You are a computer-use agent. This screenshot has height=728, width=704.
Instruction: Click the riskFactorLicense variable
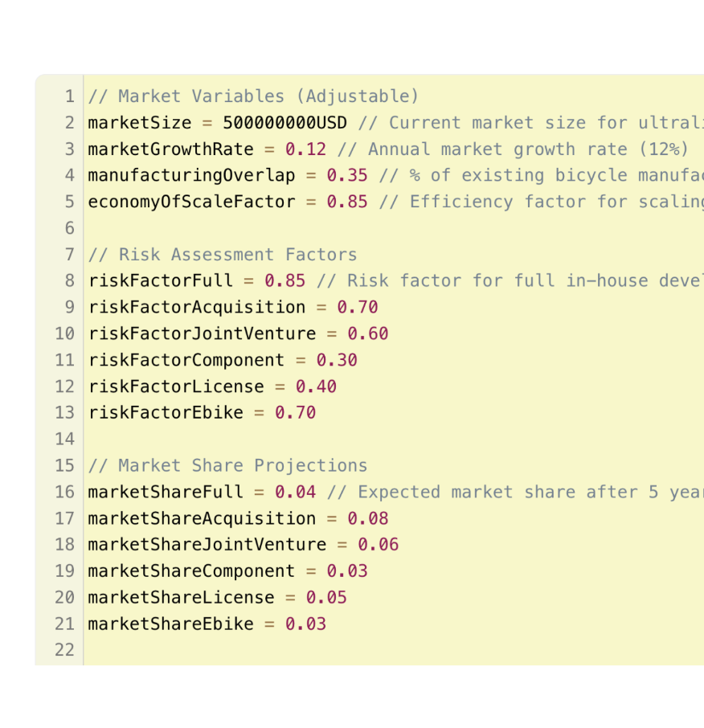(x=176, y=386)
